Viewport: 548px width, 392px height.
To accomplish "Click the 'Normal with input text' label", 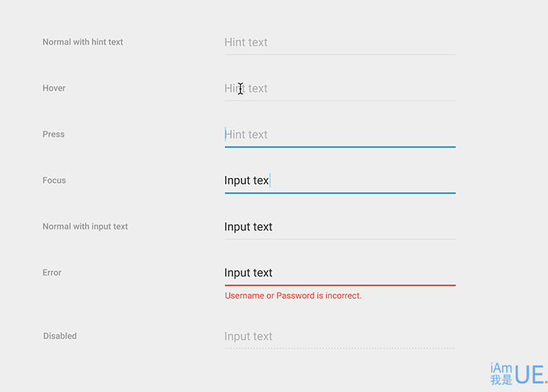I will pyautogui.click(x=85, y=226).
